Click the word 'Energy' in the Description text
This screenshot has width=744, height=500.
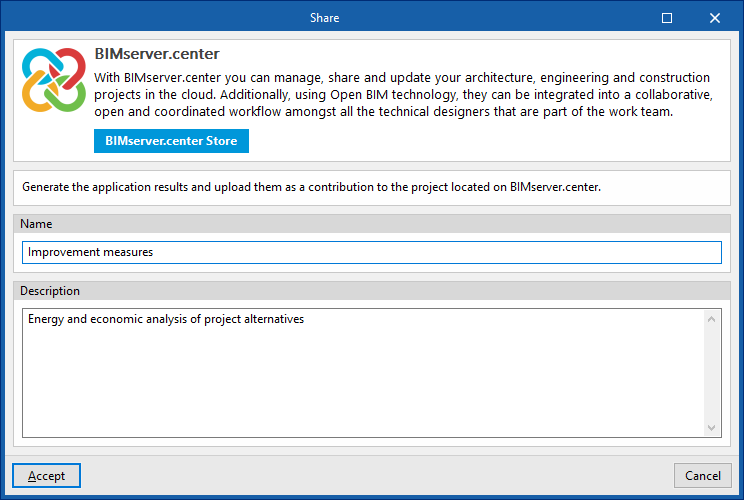[x=46, y=319]
